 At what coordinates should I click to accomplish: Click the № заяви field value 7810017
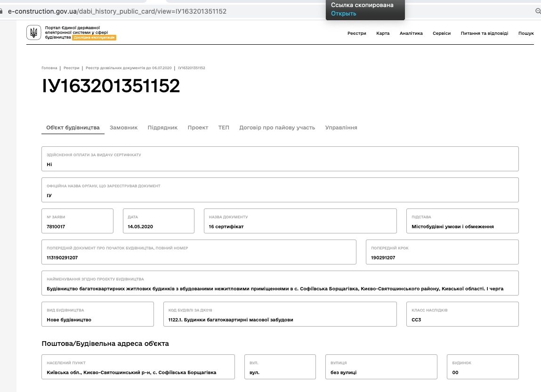click(56, 226)
